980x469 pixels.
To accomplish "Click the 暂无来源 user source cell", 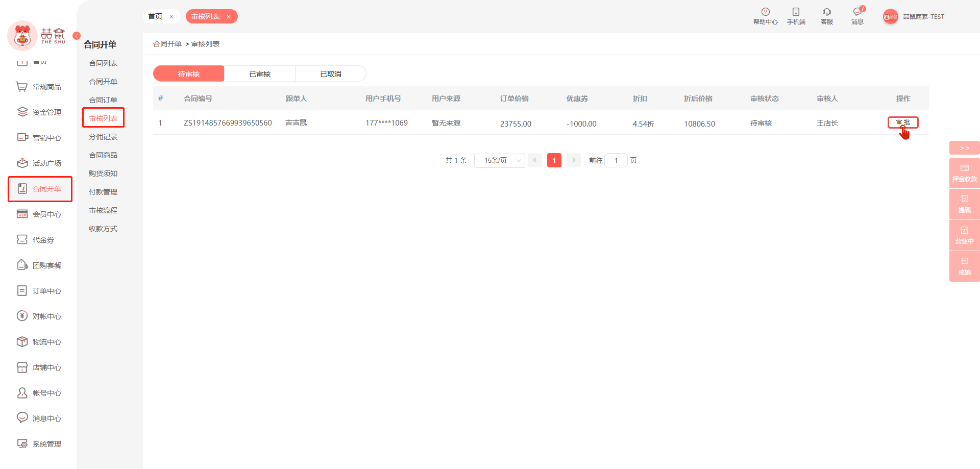I will point(446,123).
